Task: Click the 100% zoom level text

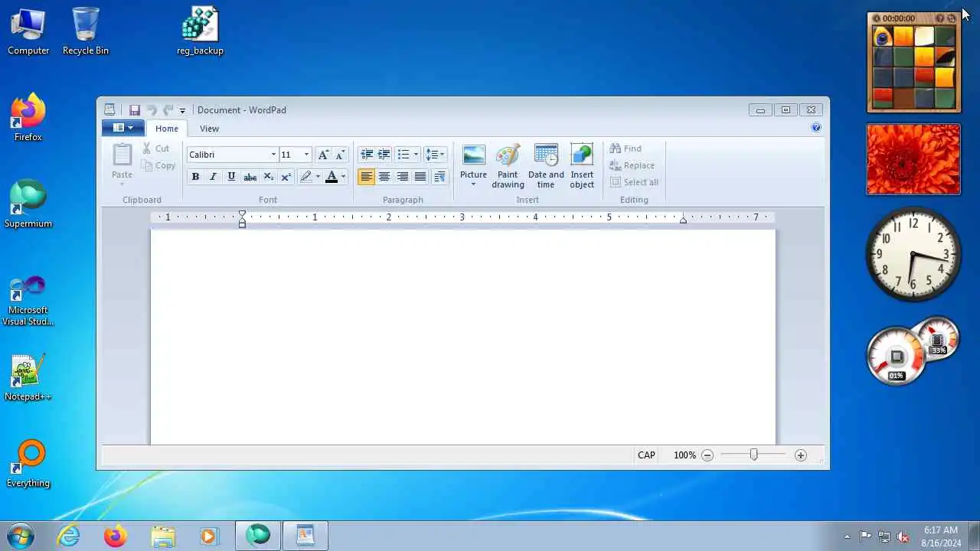Action: pos(684,455)
